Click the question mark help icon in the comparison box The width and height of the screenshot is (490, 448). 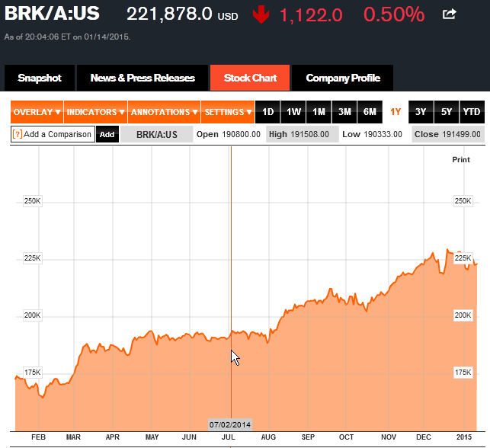(x=18, y=134)
